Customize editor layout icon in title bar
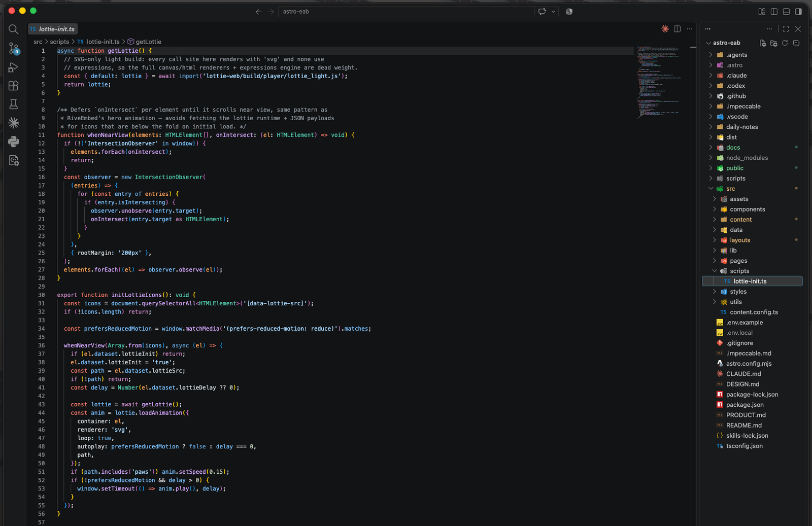 [x=762, y=11]
